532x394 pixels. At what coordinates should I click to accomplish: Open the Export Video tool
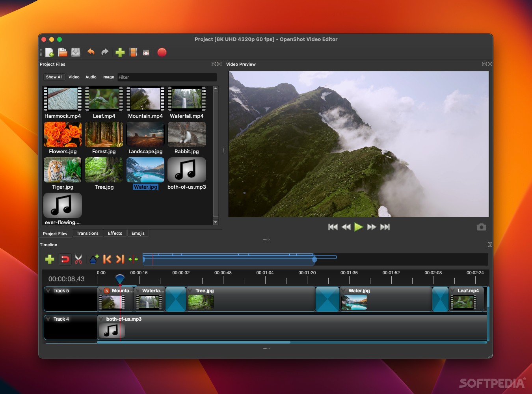tap(162, 52)
